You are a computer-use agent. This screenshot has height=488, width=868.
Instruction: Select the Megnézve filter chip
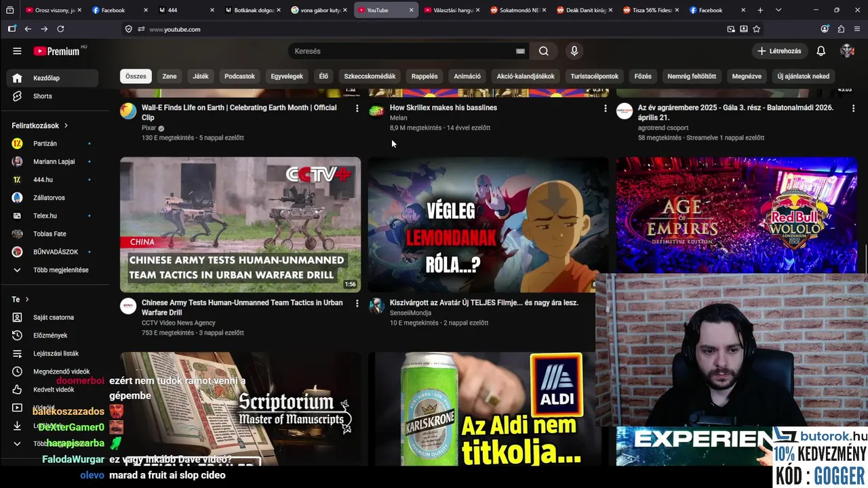747,76
